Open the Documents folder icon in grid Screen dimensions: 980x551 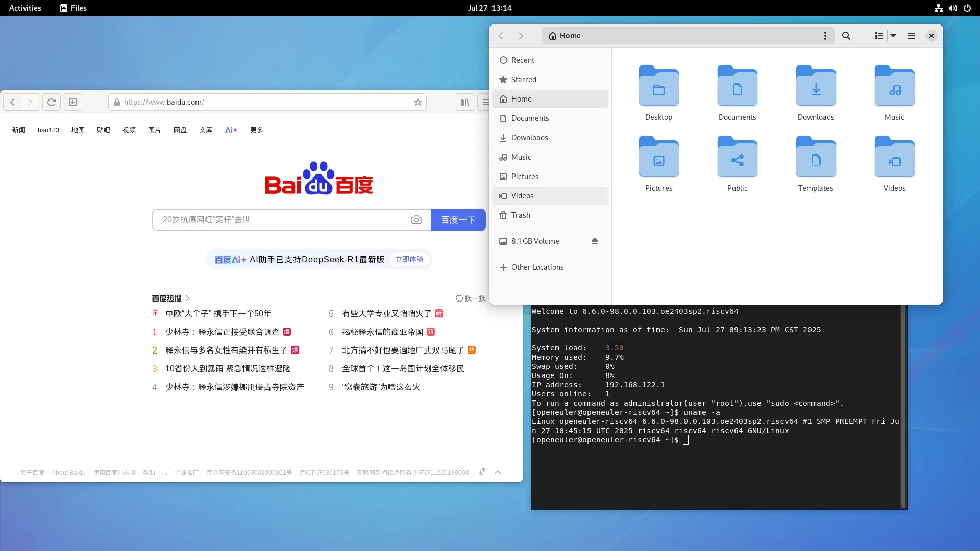pos(737,86)
